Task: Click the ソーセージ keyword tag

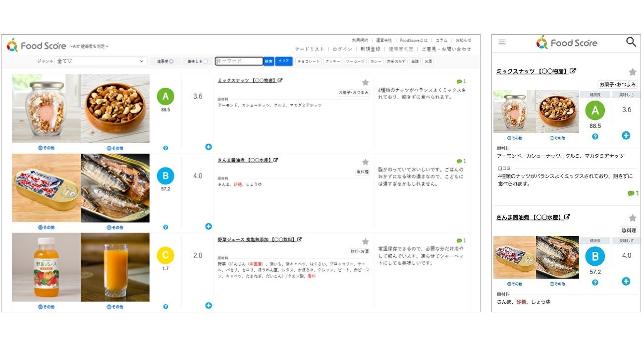Action: (x=355, y=61)
